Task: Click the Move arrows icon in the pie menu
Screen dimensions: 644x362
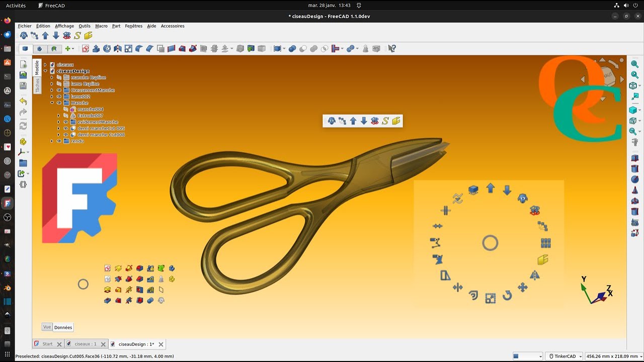Action: [x=522, y=288]
